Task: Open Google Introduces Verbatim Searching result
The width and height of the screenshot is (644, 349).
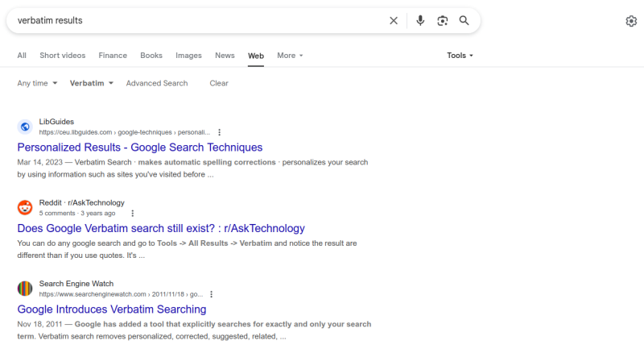Action: 112,310
